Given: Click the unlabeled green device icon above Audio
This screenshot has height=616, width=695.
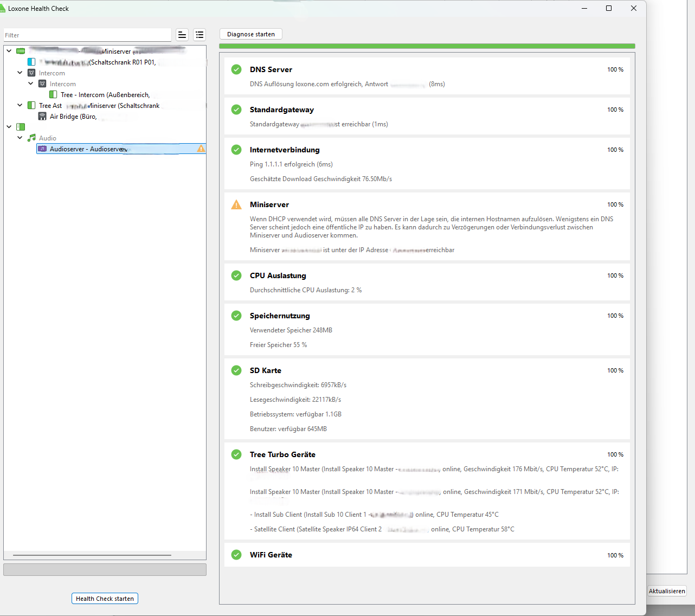Looking at the screenshot, I should (21, 127).
